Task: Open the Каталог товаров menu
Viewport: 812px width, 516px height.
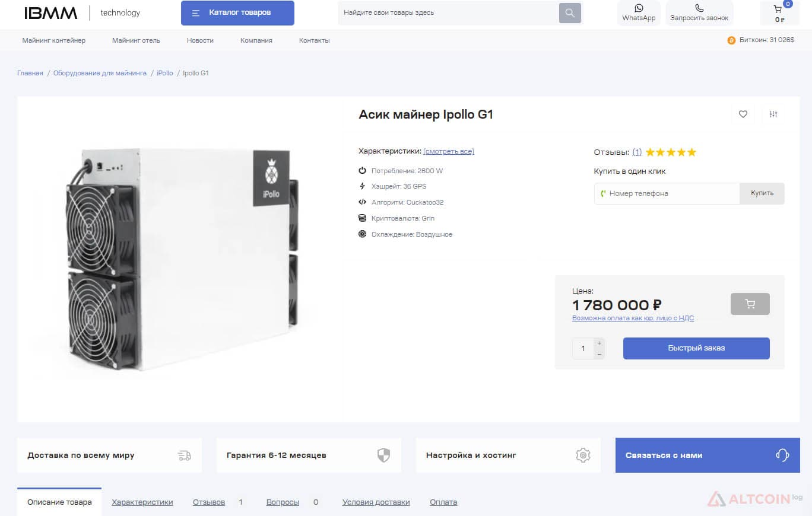Action: click(x=237, y=13)
